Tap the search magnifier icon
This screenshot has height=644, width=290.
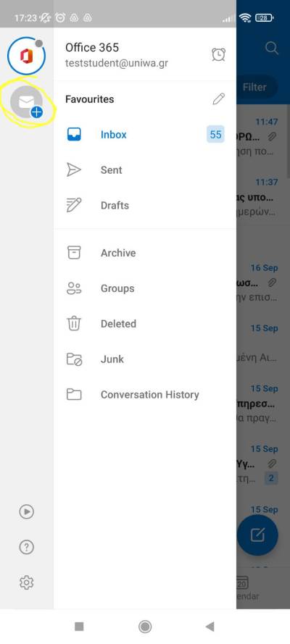click(x=272, y=48)
